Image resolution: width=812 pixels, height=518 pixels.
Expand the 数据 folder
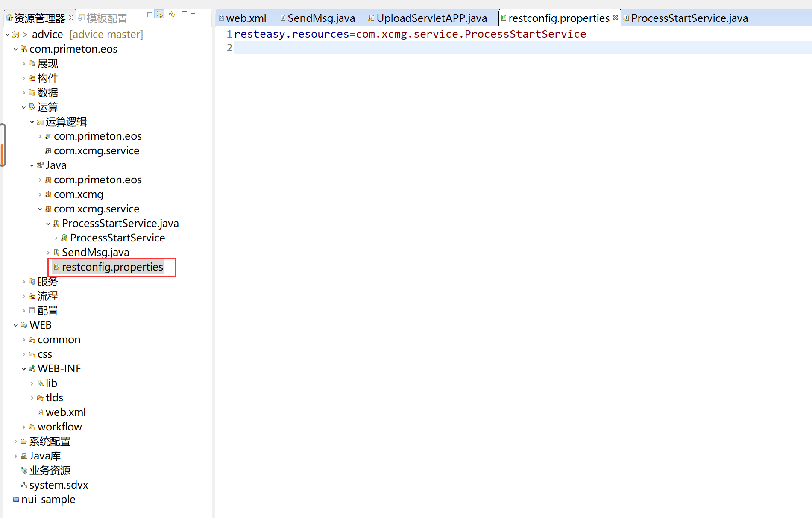pyautogui.click(x=24, y=93)
